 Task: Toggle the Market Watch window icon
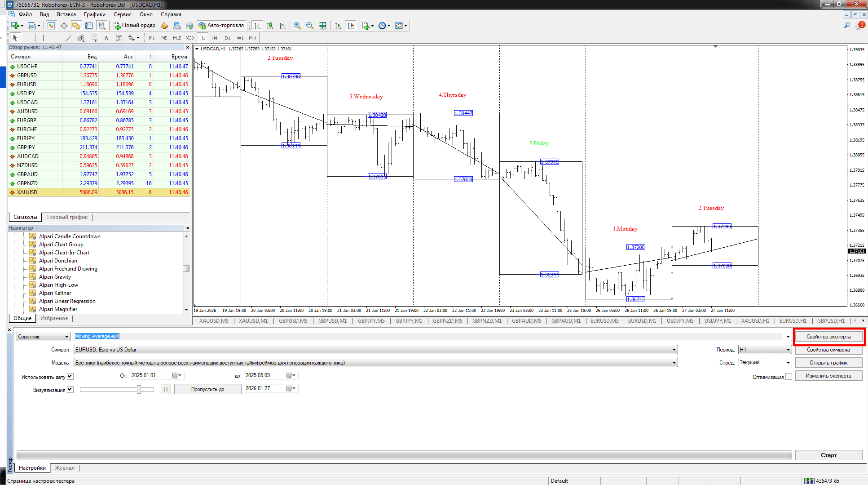(51, 26)
